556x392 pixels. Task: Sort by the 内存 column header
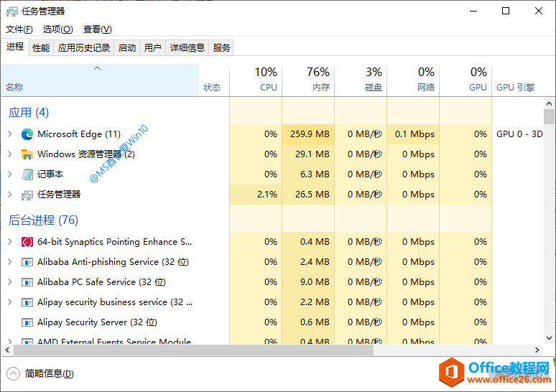[308, 80]
